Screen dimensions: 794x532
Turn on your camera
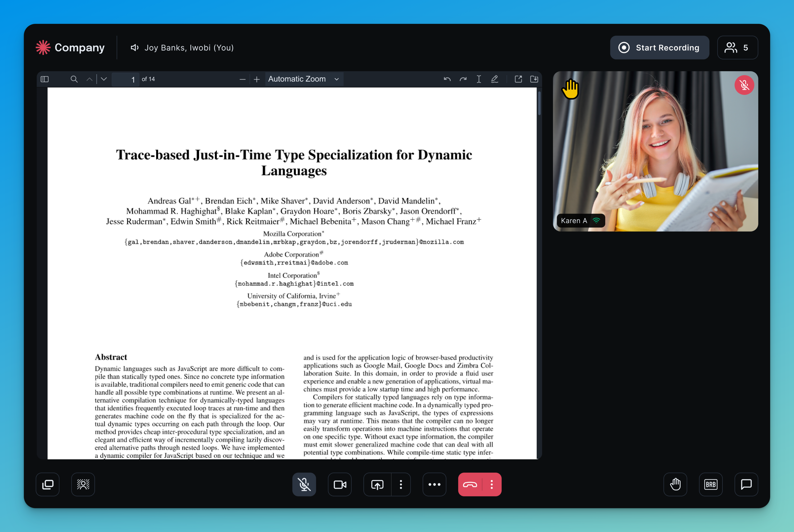click(x=340, y=484)
